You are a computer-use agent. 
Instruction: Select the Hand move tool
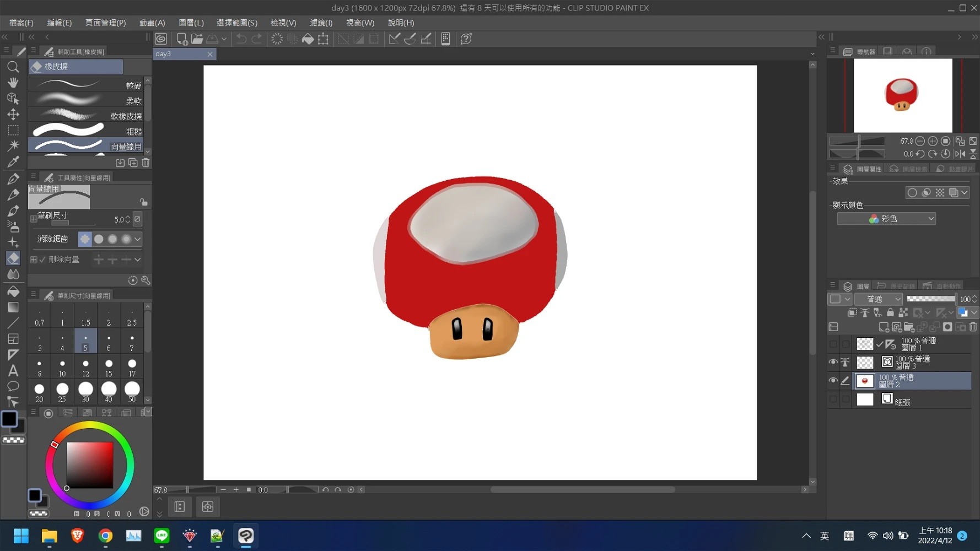(13, 83)
